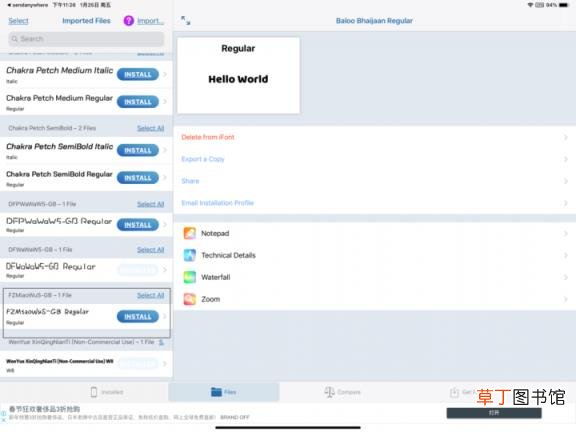The width and height of the screenshot is (576, 432).
Task: Open the Notepad tool icon
Action: pos(190,233)
